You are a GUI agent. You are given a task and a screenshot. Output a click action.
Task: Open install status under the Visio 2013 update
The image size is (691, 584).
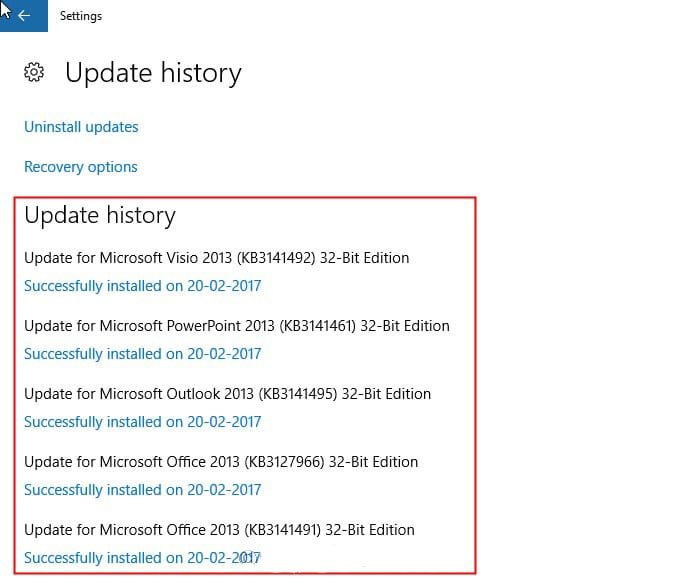coord(142,286)
